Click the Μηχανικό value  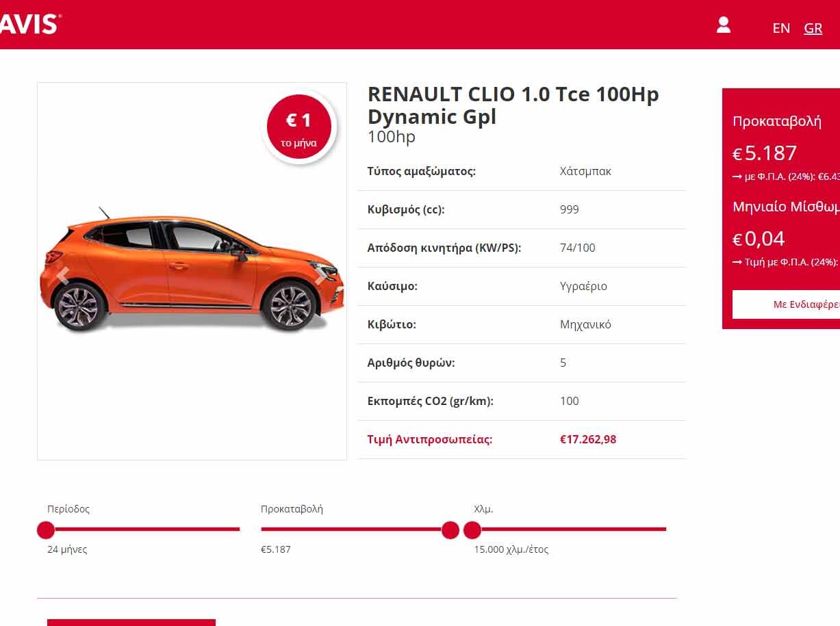point(585,324)
